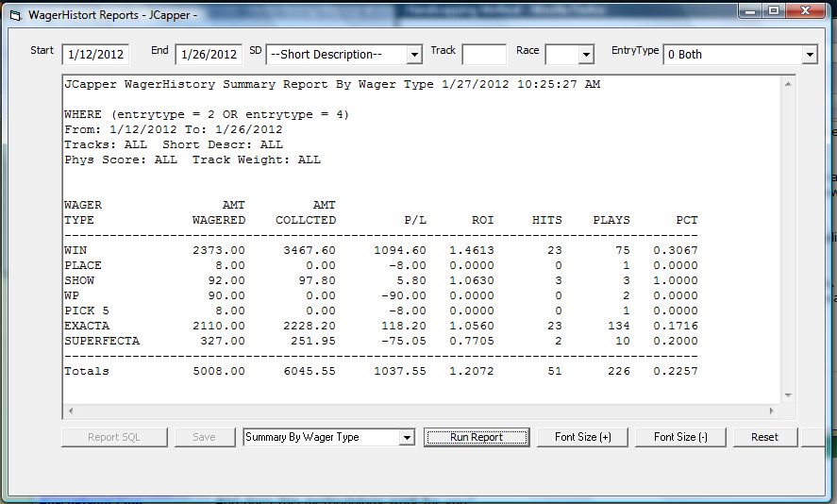Click the Report SQL button
The width and height of the screenshot is (837, 504).
pos(114,437)
